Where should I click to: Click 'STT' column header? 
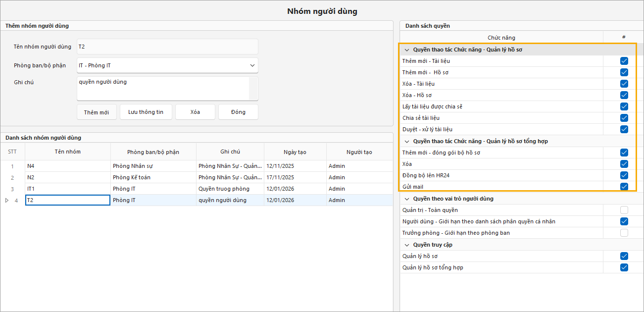12,152
